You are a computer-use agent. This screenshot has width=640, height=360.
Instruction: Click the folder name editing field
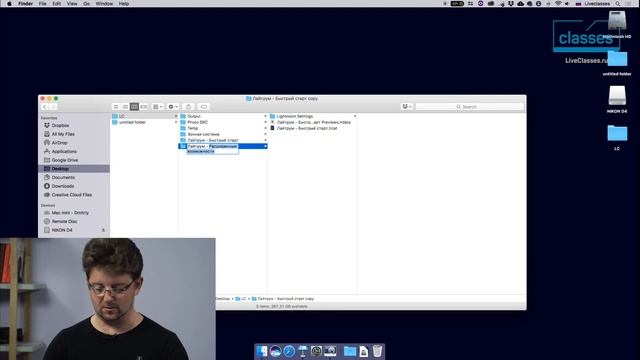pyautogui.click(x=212, y=149)
